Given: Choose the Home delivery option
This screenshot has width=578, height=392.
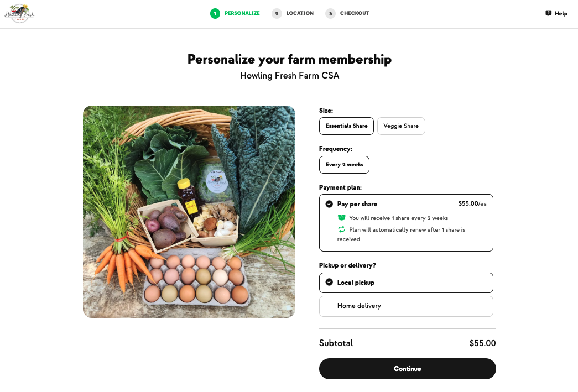Looking at the screenshot, I should 406,306.
